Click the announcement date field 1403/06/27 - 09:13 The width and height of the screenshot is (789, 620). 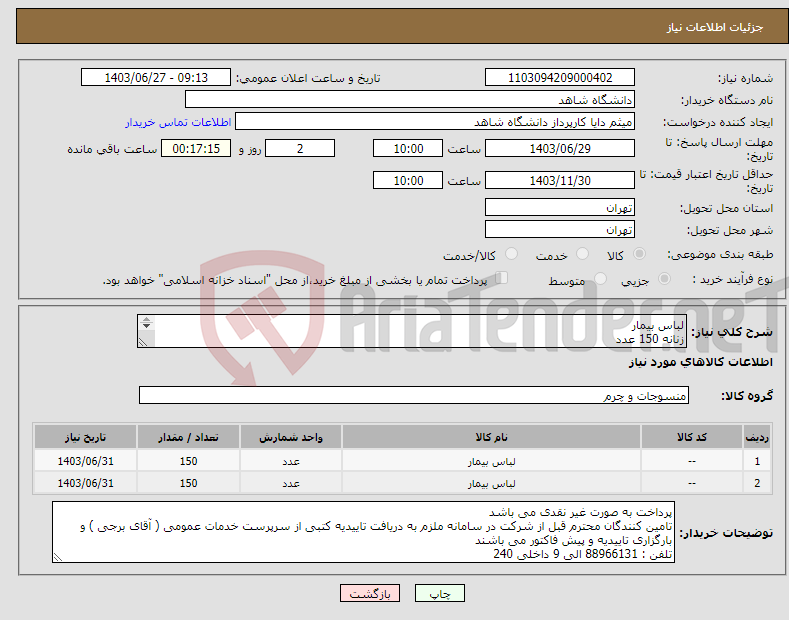coord(155,78)
